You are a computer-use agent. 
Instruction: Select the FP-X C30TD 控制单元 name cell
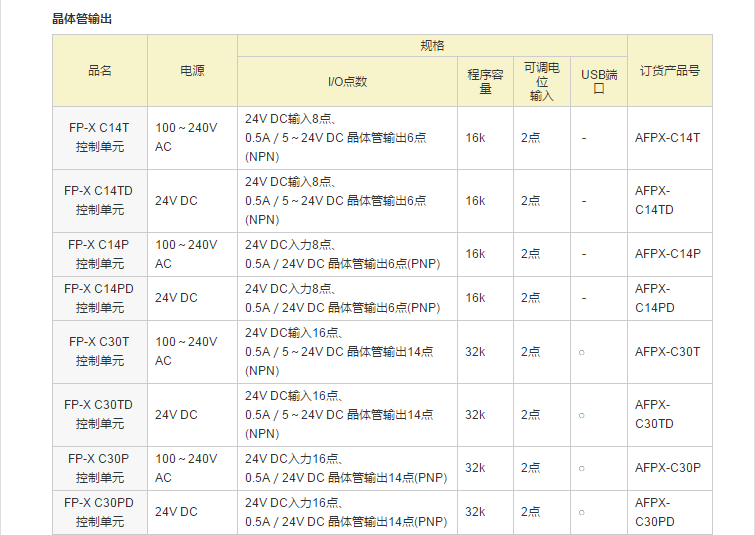[x=100, y=415]
